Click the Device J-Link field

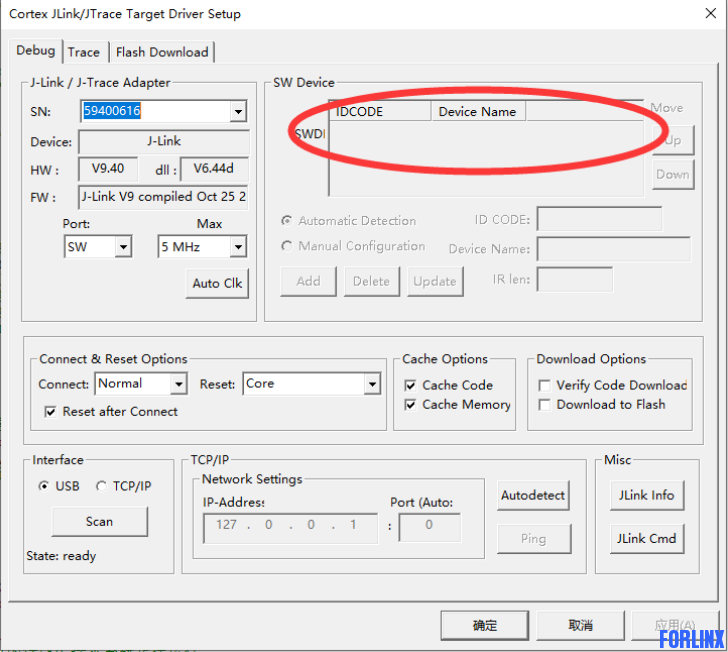pos(164,142)
